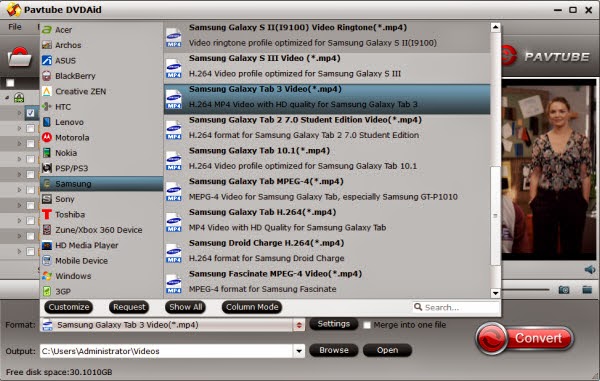This screenshot has width=600, height=381.
Task: Choose the ASUS category
Action: pyautogui.click(x=101, y=60)
